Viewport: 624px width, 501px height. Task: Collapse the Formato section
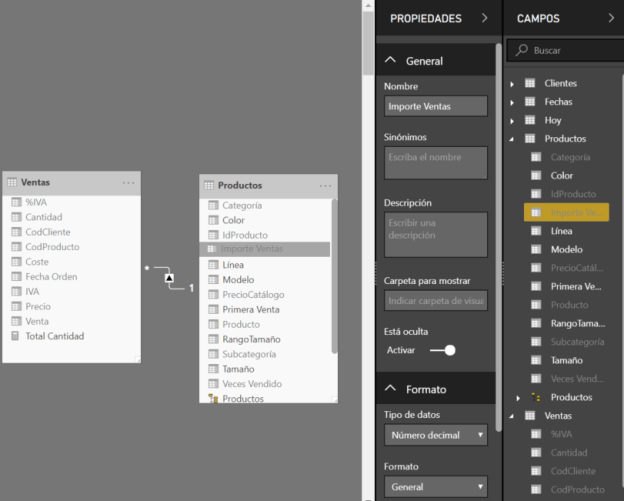391,389
